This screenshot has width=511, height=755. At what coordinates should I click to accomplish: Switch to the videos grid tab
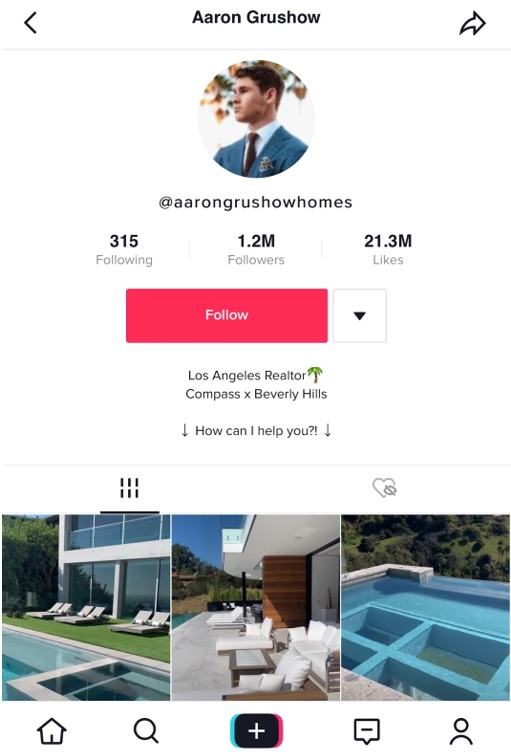130,488
